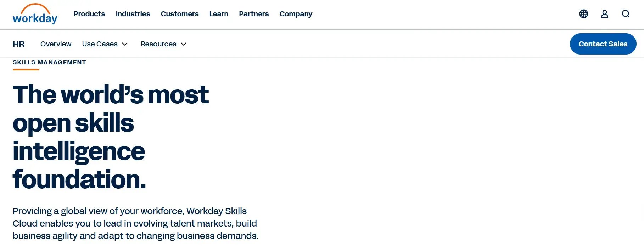Open the Company menu
The height and width of the screenshot is (252, 644).
click(x=296, y=14)
